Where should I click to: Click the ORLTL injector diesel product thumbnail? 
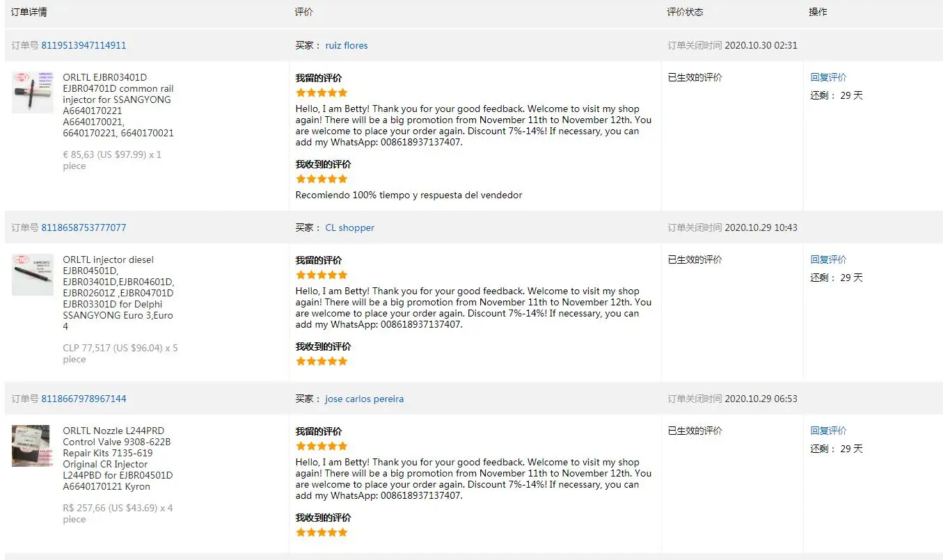[32, 275]
